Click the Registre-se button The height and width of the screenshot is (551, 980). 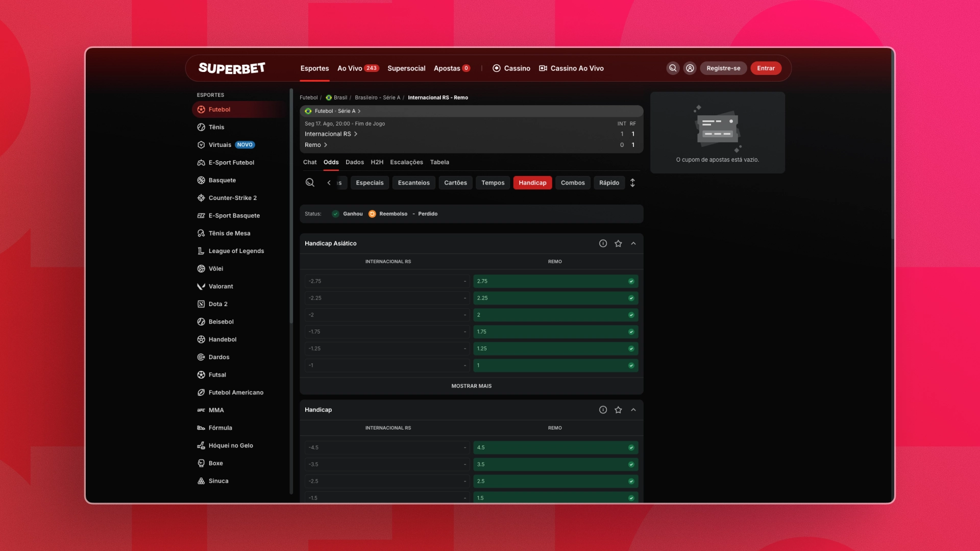(x=723, y=68)
